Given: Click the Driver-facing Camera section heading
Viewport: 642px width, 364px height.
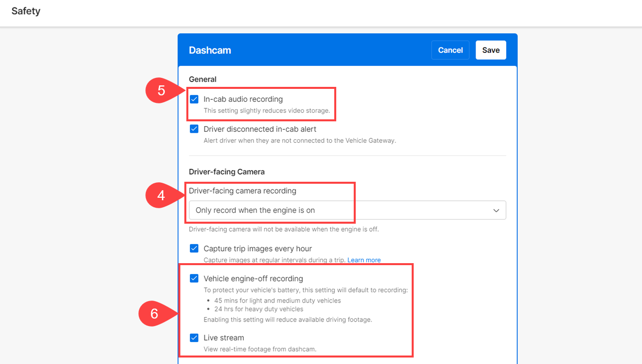Looking at the screenshot, I should click(x=226, y=172).
